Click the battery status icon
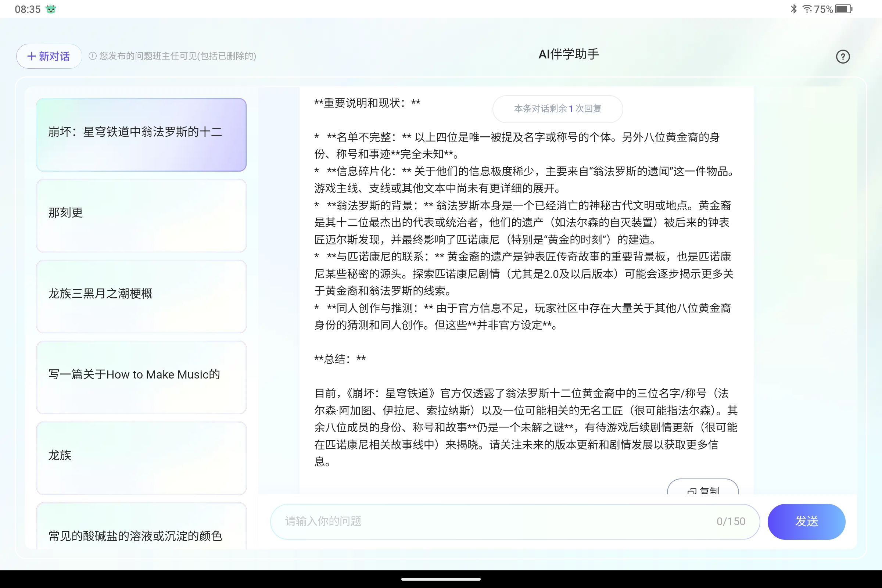This screenshot has width=882, height=588. pos(843,9)
